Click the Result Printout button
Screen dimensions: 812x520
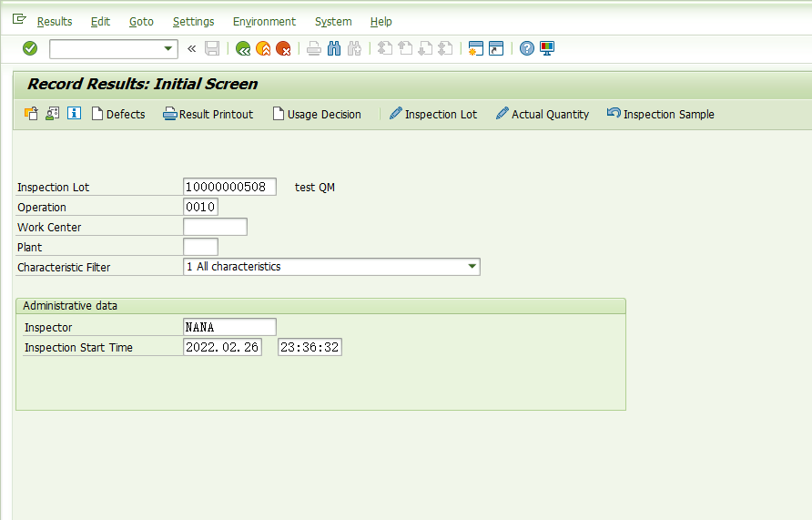208,114
